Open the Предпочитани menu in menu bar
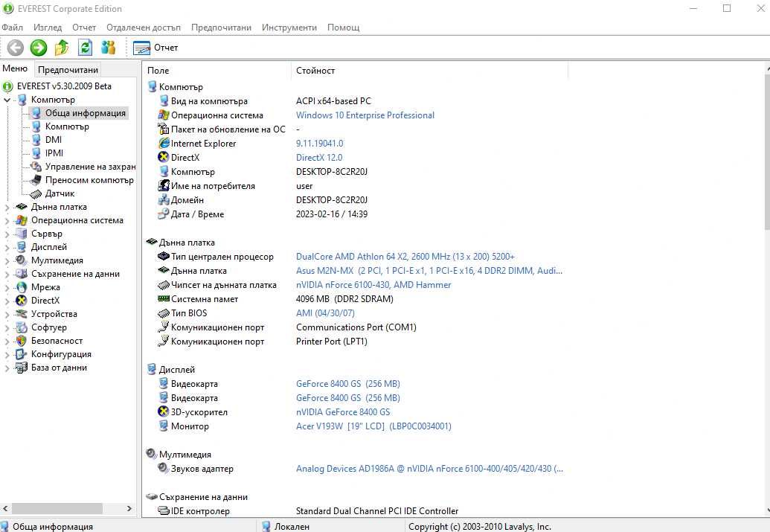Viewport: 770px width, 532px height. click(x=221, y=28)
